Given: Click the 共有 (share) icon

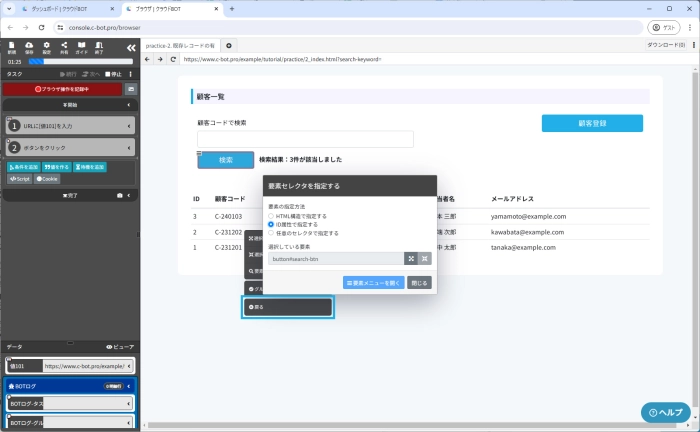Looking at the screenshot, I should pos(64,46).
